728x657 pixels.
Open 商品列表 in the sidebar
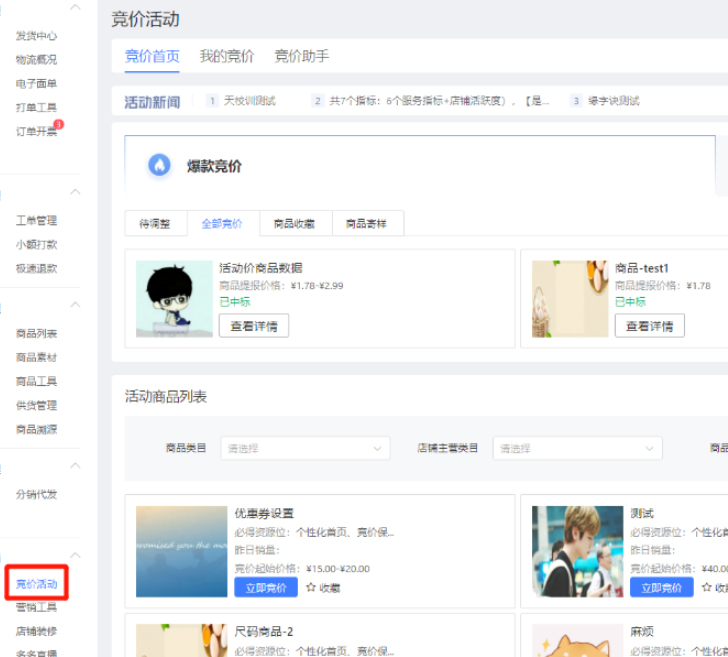pos(37,333)
